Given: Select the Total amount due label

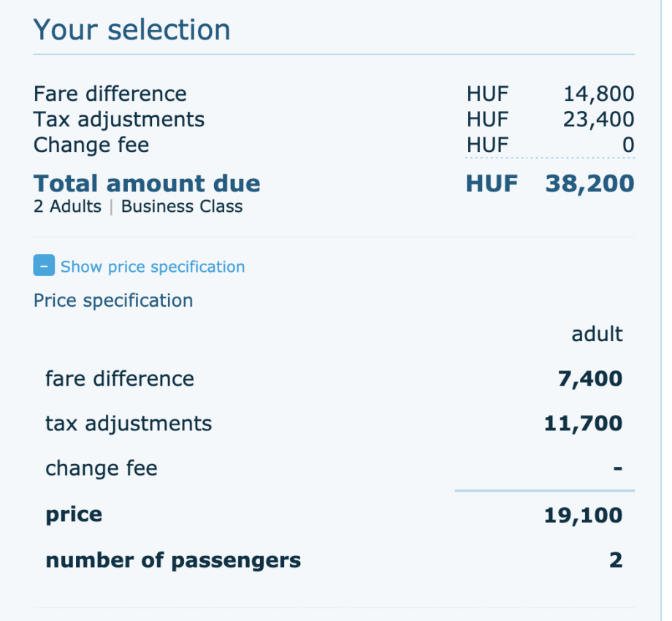Looking at the screenshot, I should click(147, 183).
